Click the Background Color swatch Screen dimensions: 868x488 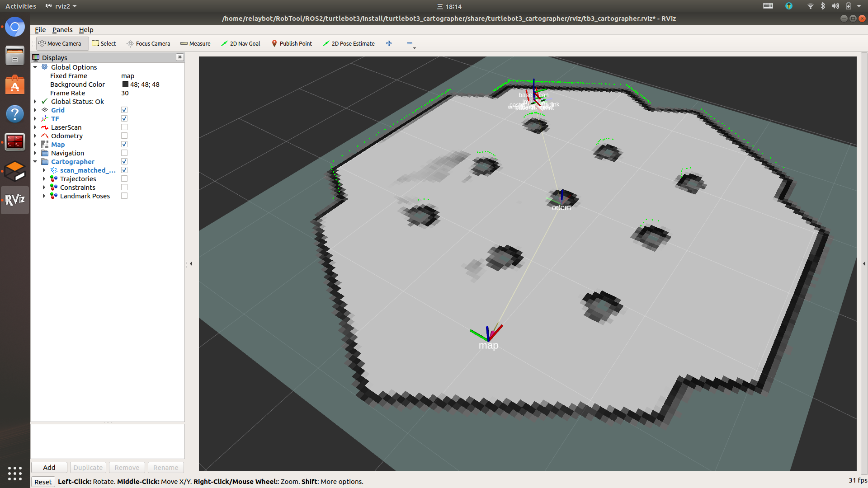[125, 84]
